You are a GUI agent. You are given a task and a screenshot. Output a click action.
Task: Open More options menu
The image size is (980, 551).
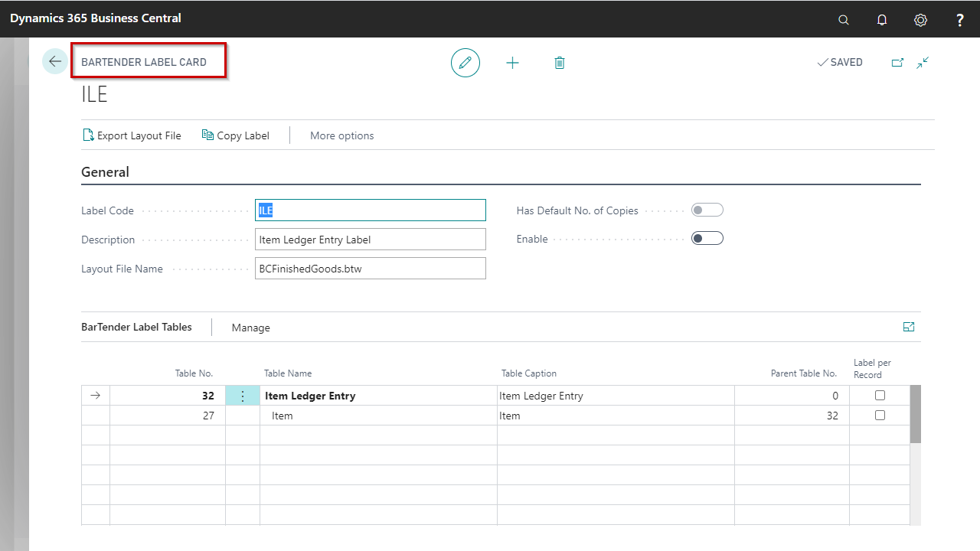click(342, 135)
